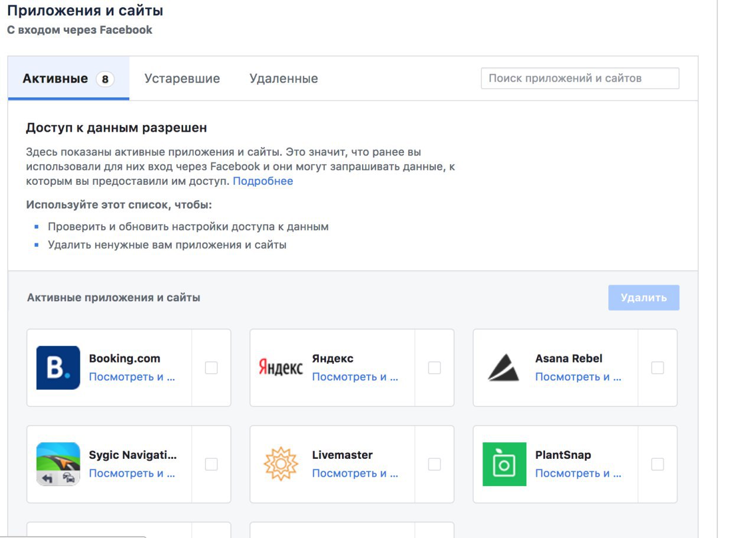Click the count badge 8 on Активные

click(x=105, y=79)
